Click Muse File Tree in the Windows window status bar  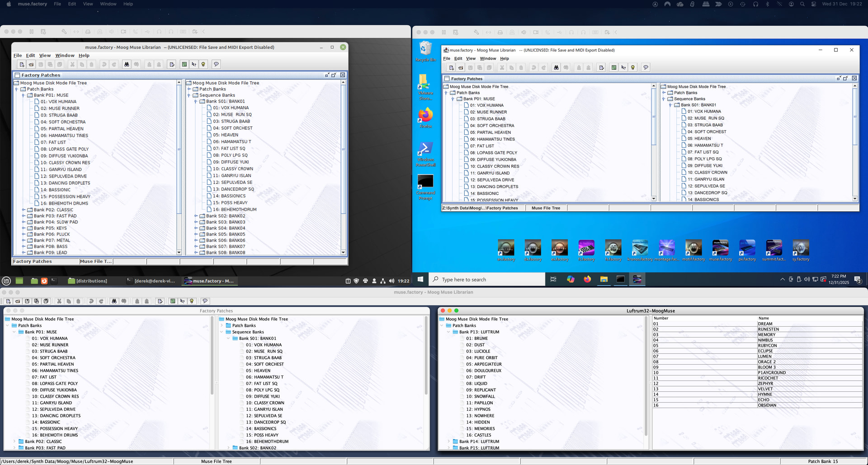coord(546,208)
